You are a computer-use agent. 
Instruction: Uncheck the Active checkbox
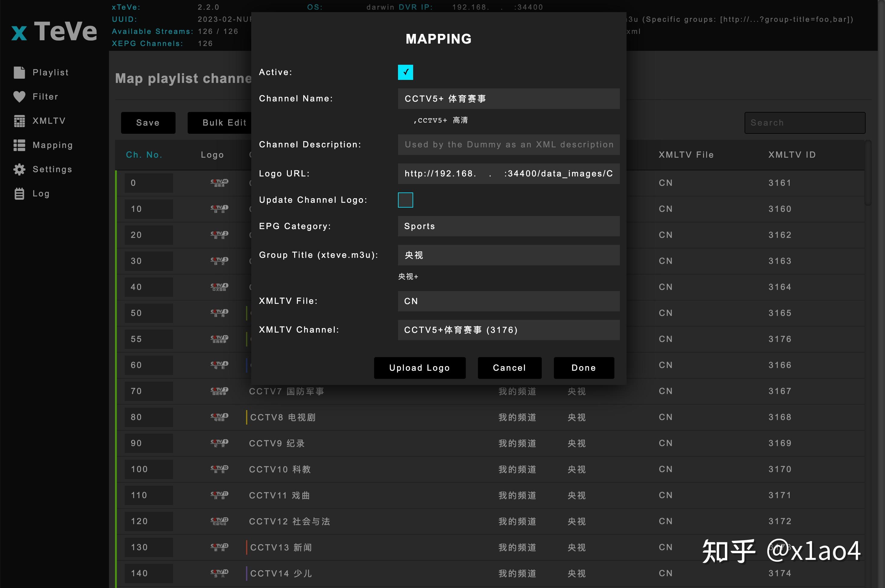(x=405, y=72)
